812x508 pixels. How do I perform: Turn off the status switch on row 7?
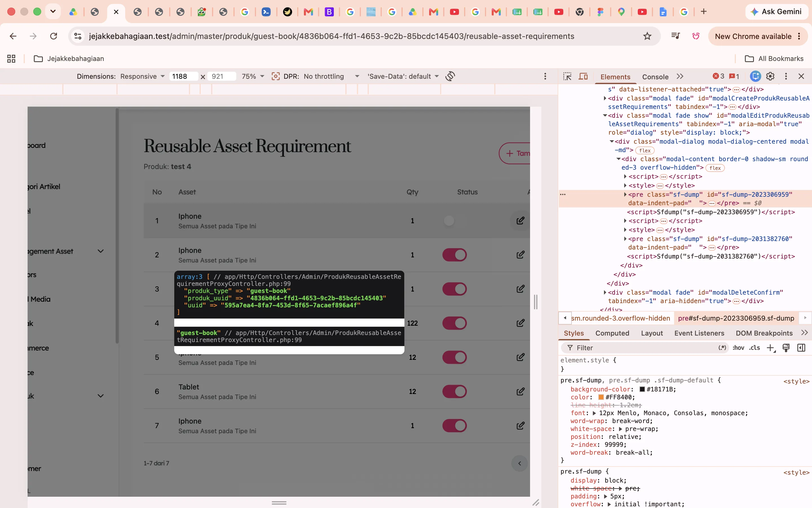[x=455, y=426]
